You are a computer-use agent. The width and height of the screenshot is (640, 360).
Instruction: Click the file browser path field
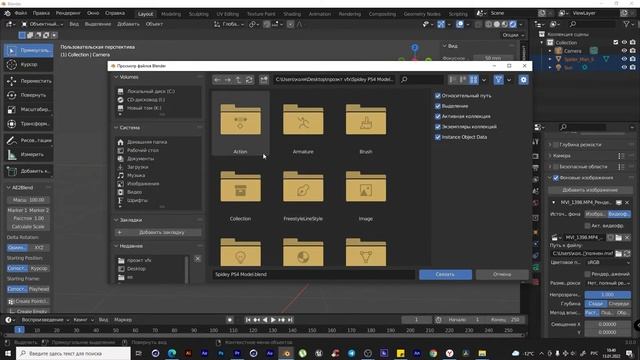[x=334, y=80]
